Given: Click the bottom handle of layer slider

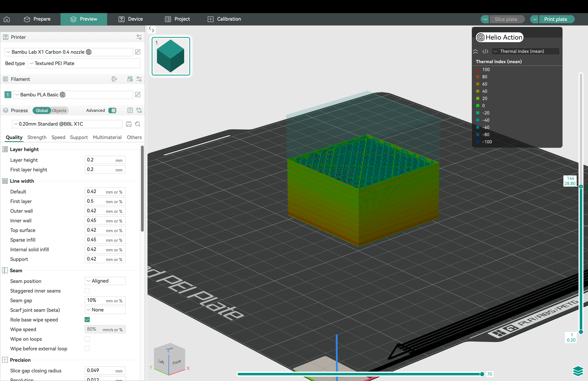Looking at the screenshot, I should coord(581,332).
